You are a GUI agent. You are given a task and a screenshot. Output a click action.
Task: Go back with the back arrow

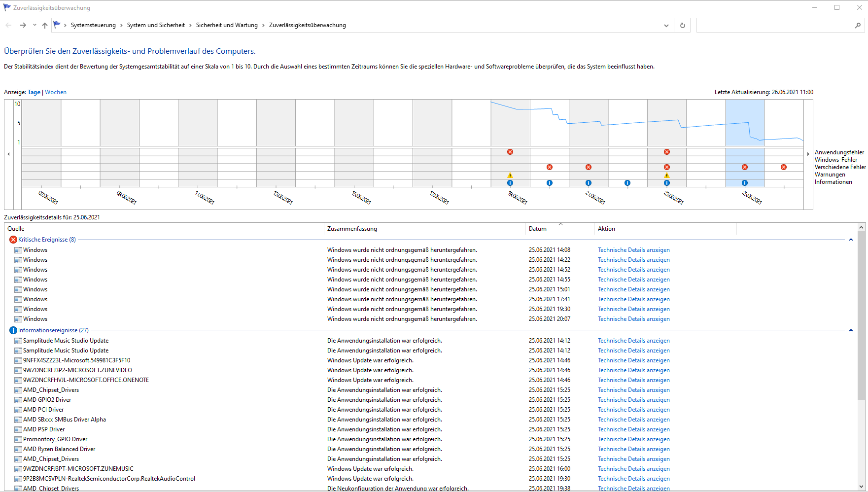[x=8, y=25]
